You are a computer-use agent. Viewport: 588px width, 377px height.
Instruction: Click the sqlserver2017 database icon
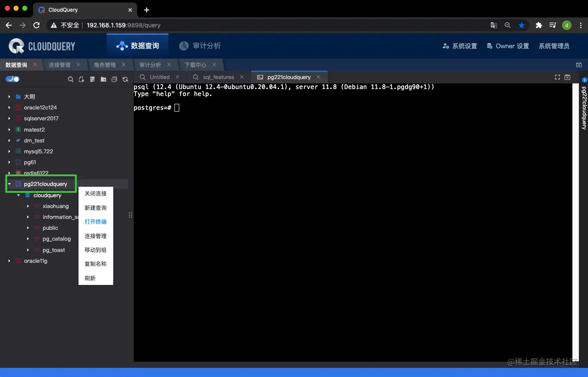click(x=18, y=118)
